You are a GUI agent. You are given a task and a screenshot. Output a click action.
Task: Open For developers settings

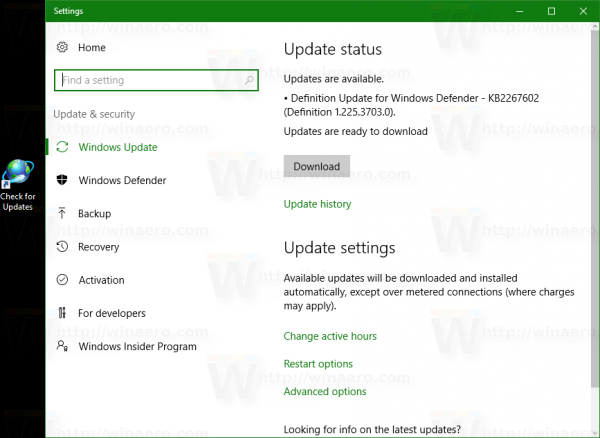112,313
